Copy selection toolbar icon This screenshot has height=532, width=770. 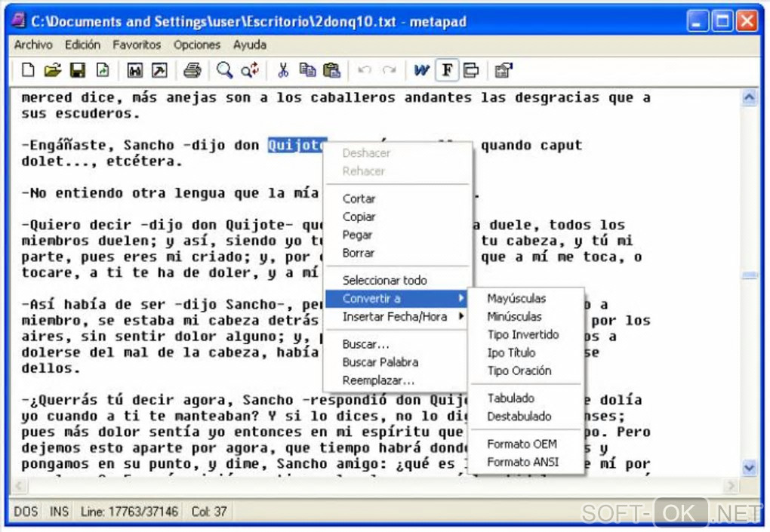(x=307, y=71)
